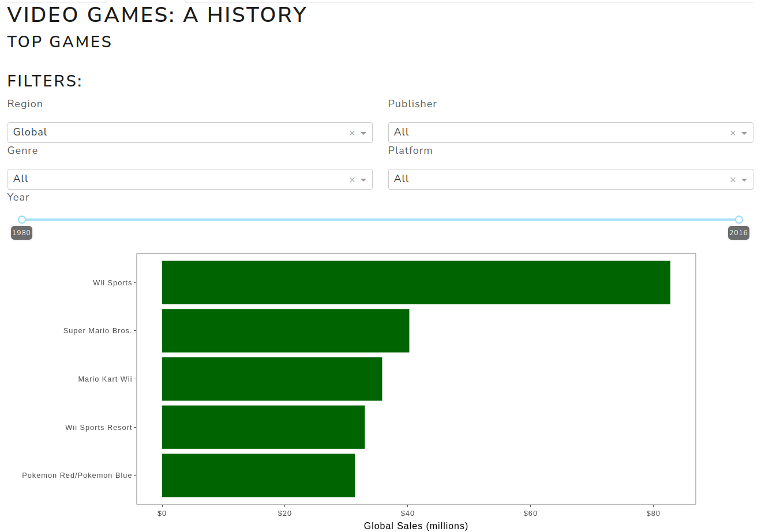Click the '$40' axis tick label
Image resolution: width=780 pixels, height=532 pixels.
click(407, 514)
